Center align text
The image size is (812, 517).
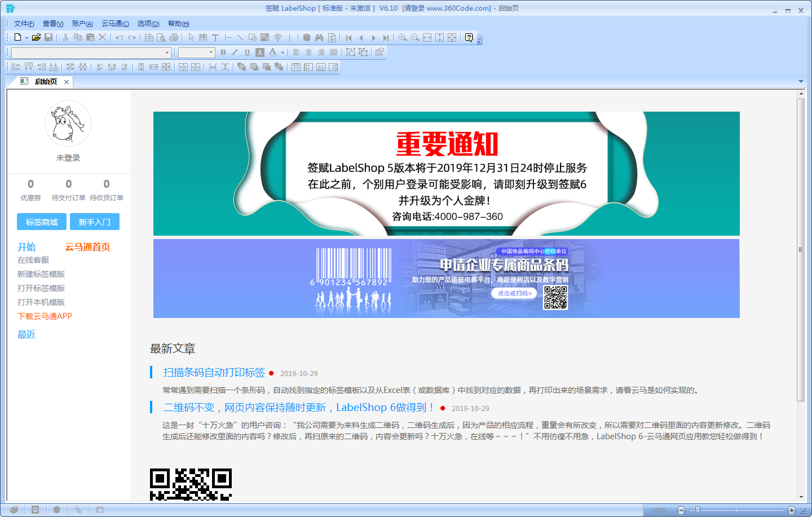(x=308, y=52)
